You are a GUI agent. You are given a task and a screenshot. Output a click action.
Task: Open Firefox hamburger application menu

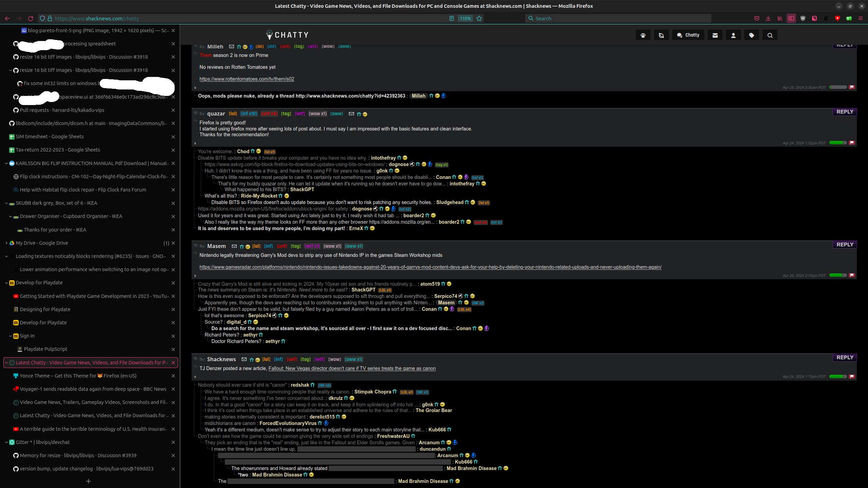[x=861, y=18]
